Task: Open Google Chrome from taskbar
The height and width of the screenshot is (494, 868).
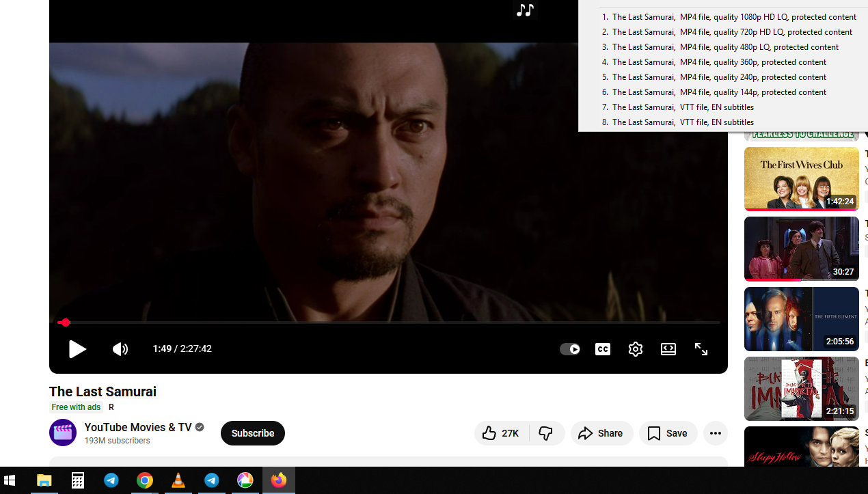Action: pos(145,480)
